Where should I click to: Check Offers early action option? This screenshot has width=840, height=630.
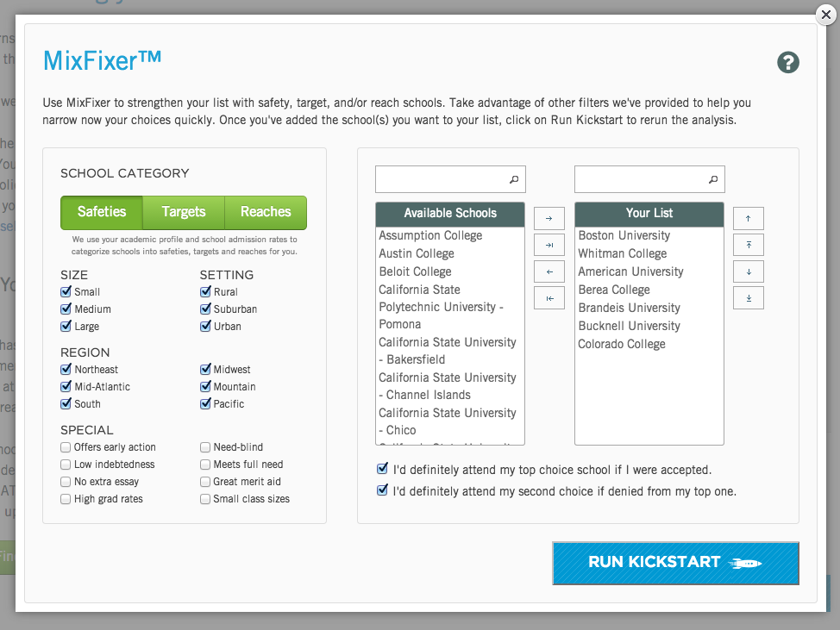click(x=66, y=447)
